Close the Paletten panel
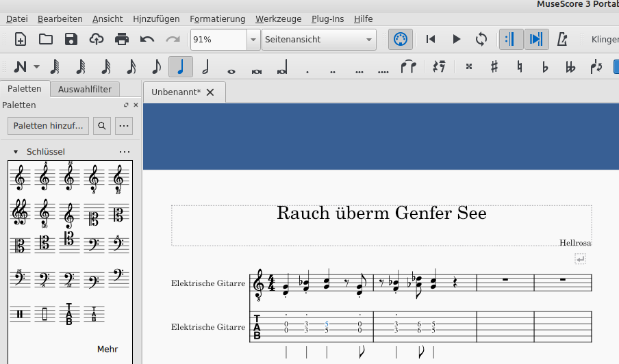Screen dimensions: 619x364 point(136,105)
